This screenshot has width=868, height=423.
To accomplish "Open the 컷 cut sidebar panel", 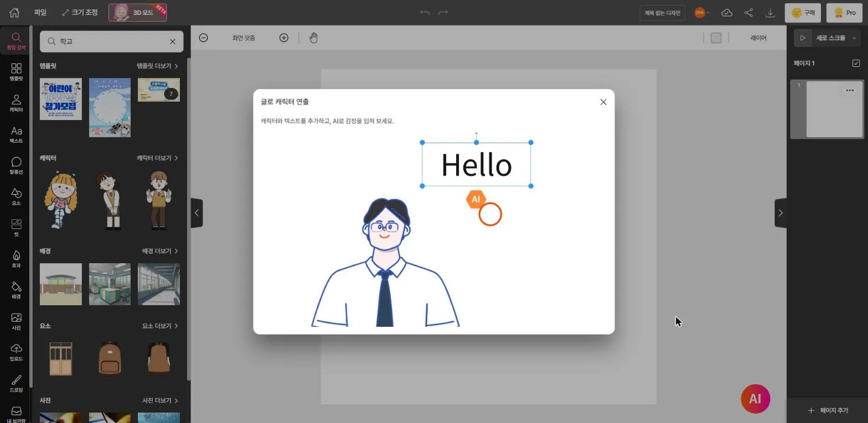I will click(16, 228).
